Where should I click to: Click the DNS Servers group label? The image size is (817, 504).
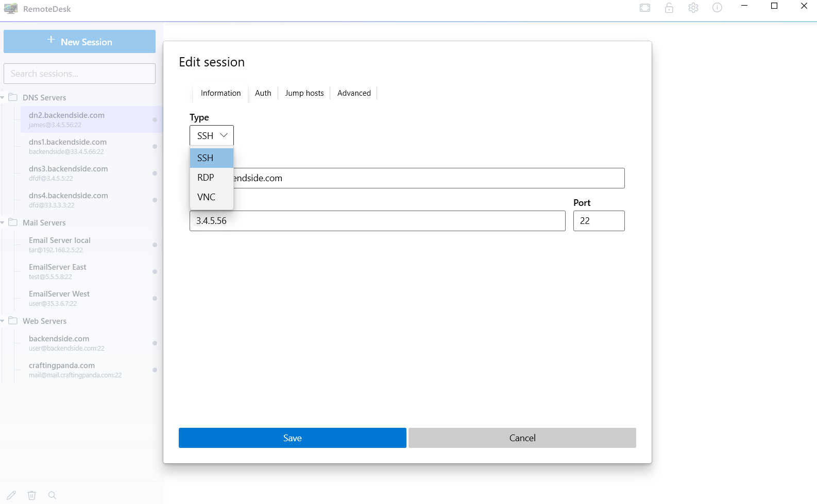tap(44, 98)
